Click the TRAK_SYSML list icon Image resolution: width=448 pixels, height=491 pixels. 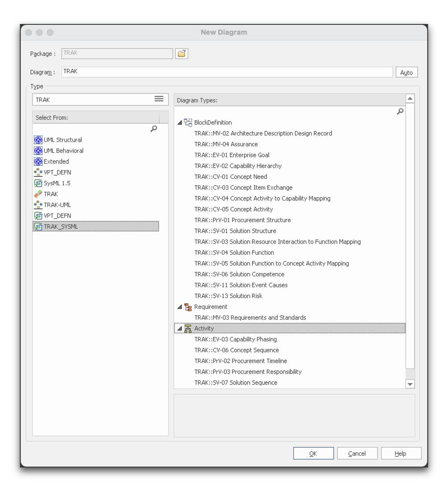point(38,227)
